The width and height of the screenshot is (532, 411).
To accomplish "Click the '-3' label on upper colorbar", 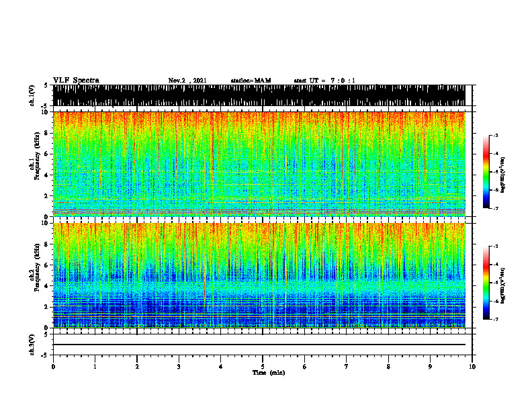I will pyautogui.click(x=495, y=136).
